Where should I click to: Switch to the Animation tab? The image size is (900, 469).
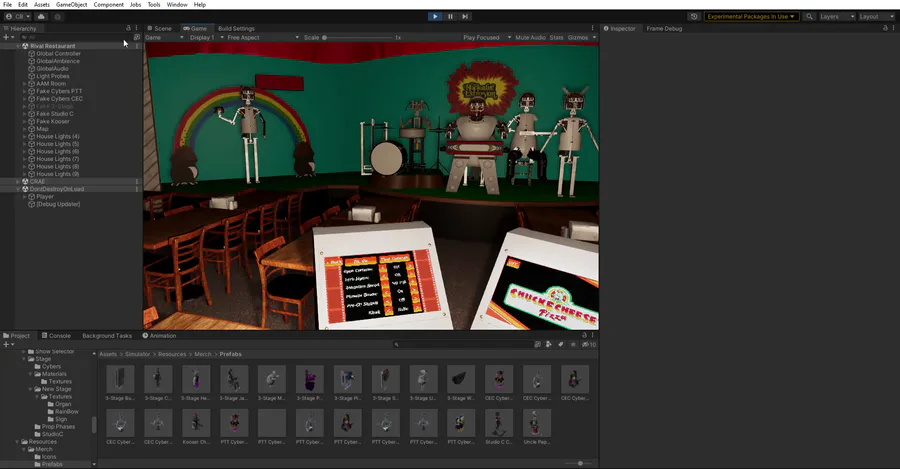[x=159, y=336]
